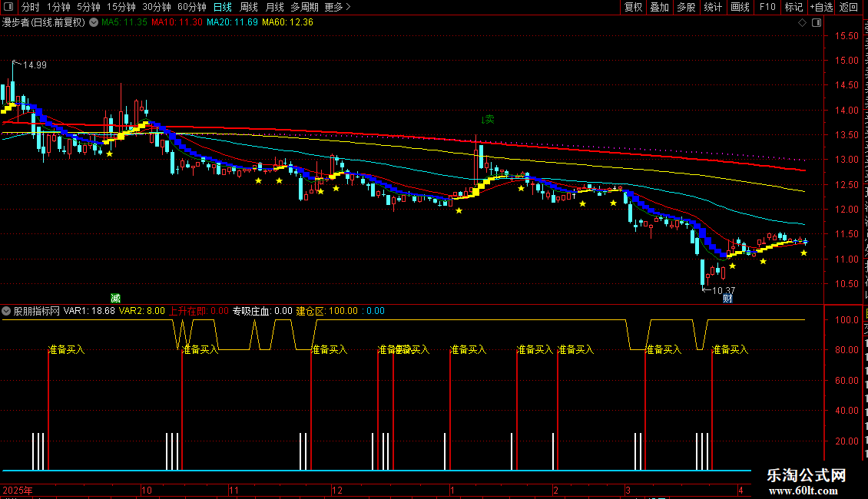Screen dimensions: 868x499
Task: Click month 11 on the time axis
Action: [234, 490]
